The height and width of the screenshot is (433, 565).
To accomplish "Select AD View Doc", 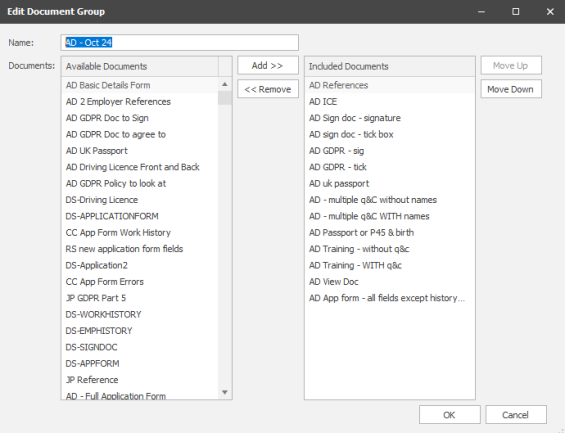I will [390, 282].
